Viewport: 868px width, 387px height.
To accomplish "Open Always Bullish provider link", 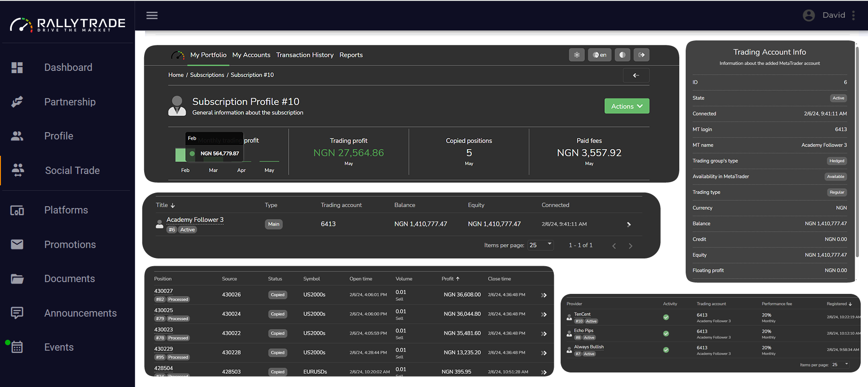I will point(589,347).
